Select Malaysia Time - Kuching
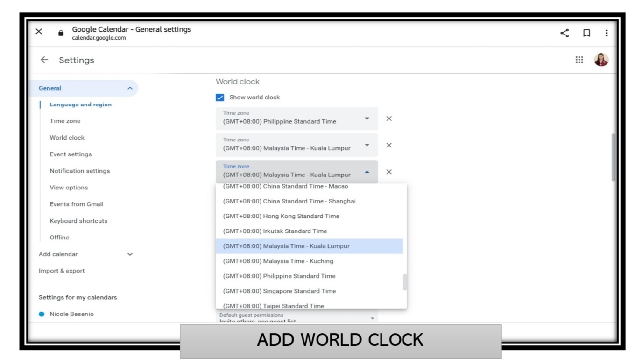This screenshot has width=642, height=364. coord(309,261)
